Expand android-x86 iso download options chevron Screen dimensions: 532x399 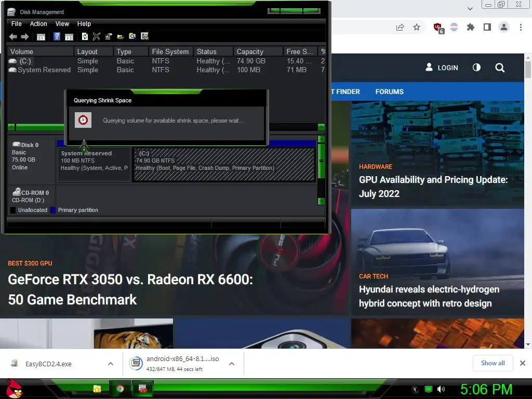click(232, 364)
